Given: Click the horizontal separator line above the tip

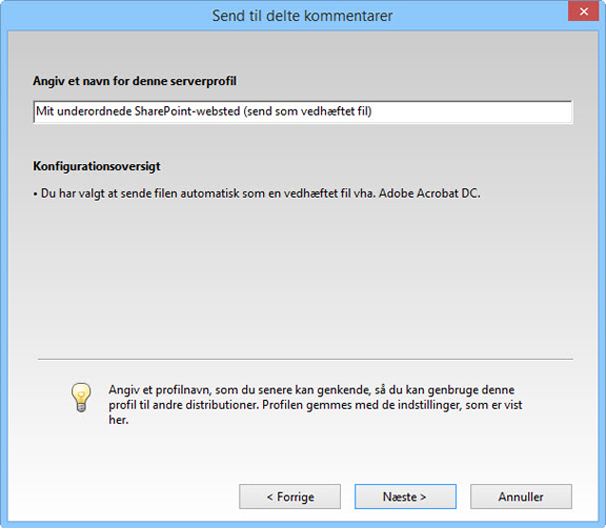Looking at the screenshot, I should coord(305,358).
